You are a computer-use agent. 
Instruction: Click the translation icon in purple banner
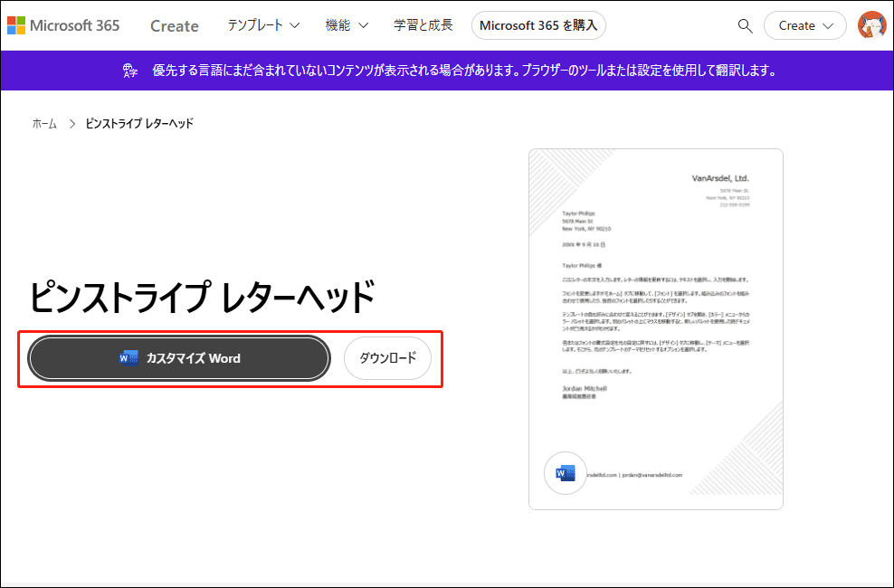(x=130, y=71)
